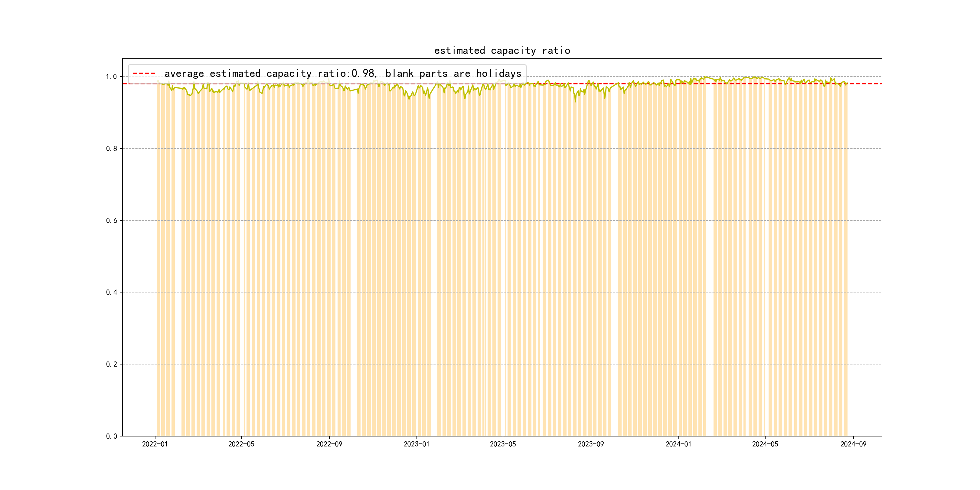980x490 pixels.
Task: Click the 0.2 y-axis tick label
Action: [x=112, y=364]
